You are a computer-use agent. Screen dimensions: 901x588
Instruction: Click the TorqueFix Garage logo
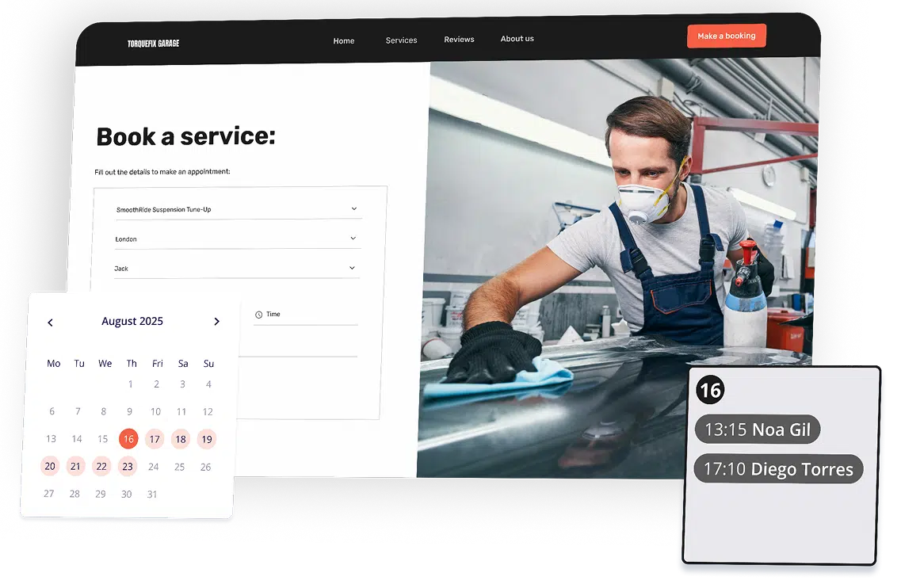tap(154, 43)
